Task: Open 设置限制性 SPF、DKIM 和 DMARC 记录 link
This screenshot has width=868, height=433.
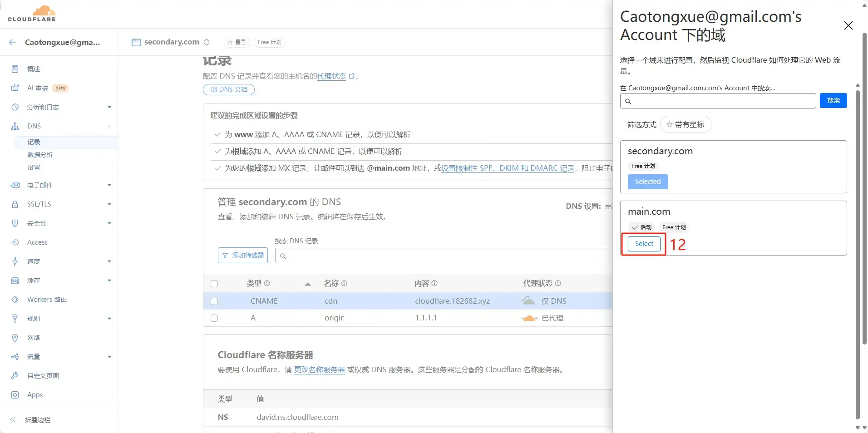Action: (508, 168)
